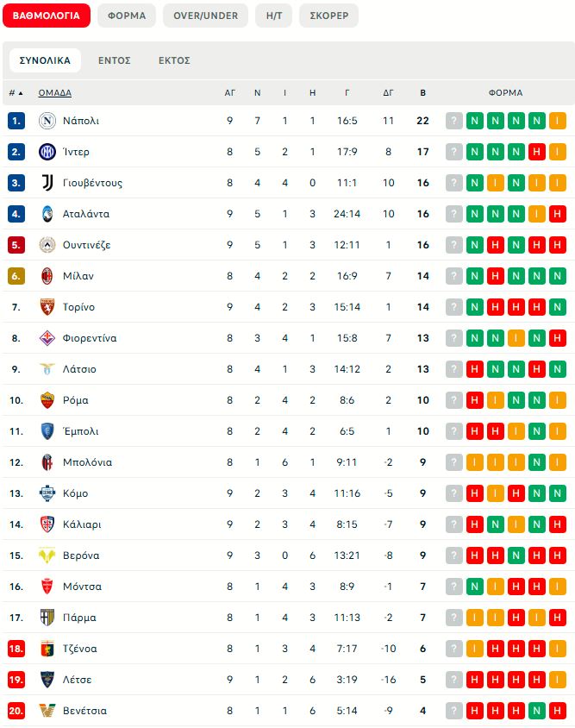The height and width of the screenshot is (728, 575).
Task: Open the OVER/UNDER tab
Action: coord(205,16)
